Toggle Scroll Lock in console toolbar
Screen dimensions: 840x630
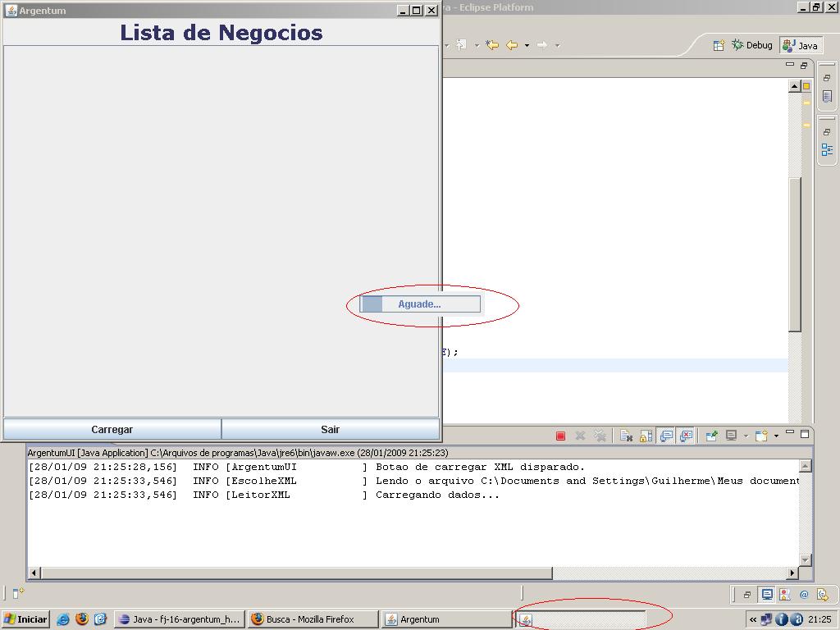(x=646, y=436)
